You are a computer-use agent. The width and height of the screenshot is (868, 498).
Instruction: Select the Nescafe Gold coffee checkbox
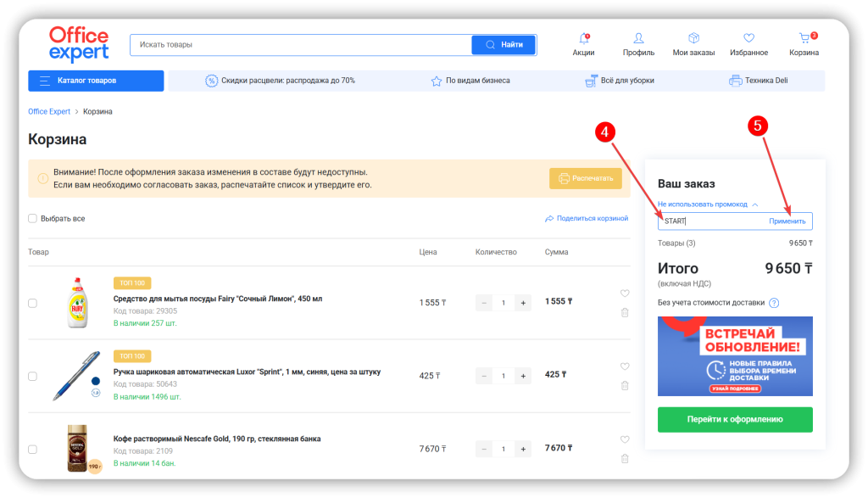[33, 450]
